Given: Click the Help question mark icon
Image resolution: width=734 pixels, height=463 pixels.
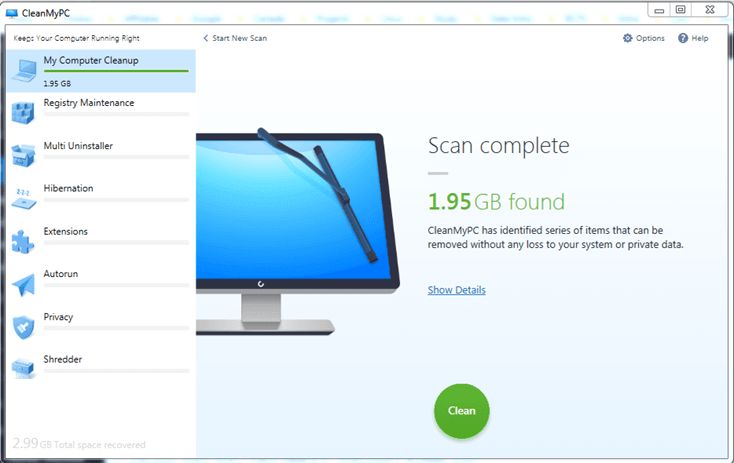Looking at the screenshot, I should click(683, 38).
